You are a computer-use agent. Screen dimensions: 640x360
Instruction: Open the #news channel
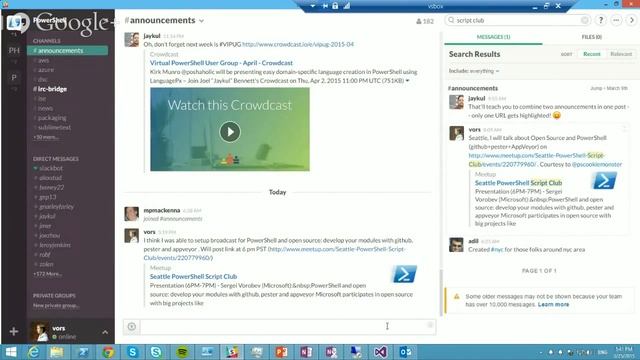pyautogui.click(x=45, y=108)
